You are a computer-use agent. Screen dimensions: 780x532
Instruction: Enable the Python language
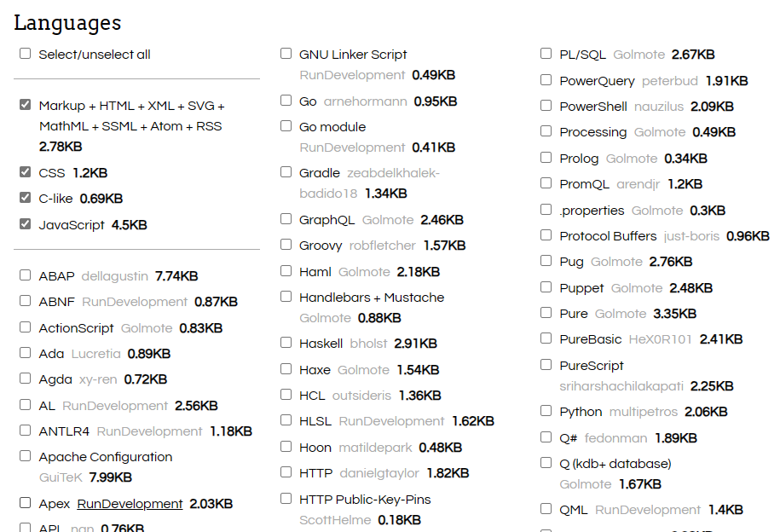point(546,411)
